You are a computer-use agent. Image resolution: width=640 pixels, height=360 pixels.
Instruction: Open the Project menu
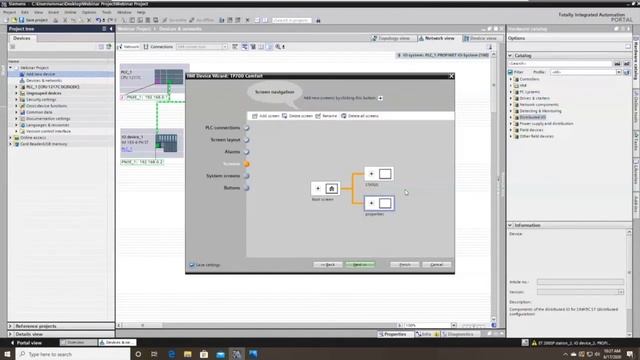(x=9, y=12)
